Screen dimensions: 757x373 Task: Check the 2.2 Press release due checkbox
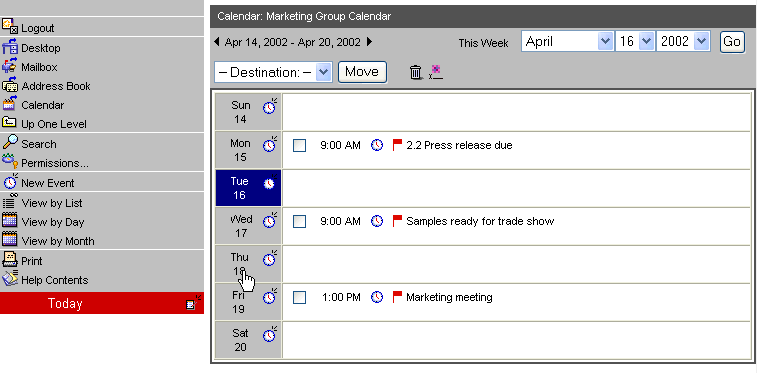click(299, 145)
